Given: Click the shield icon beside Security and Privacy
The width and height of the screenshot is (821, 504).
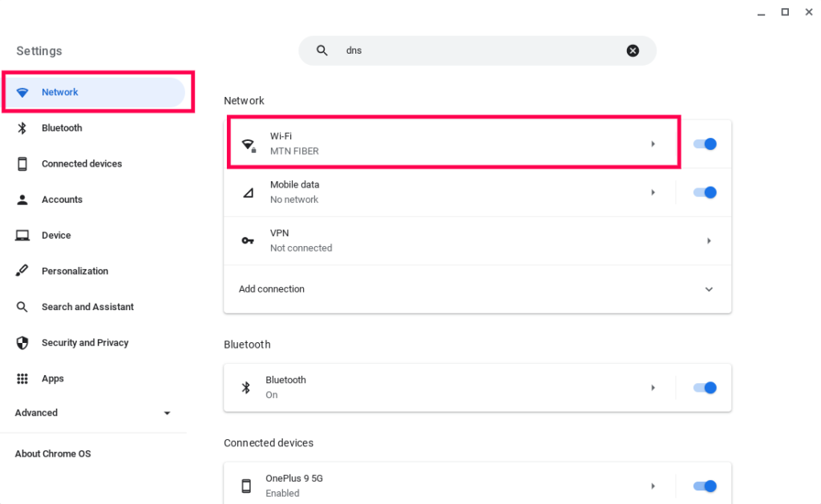Looking at the screenshot, I should coord(22,343).
